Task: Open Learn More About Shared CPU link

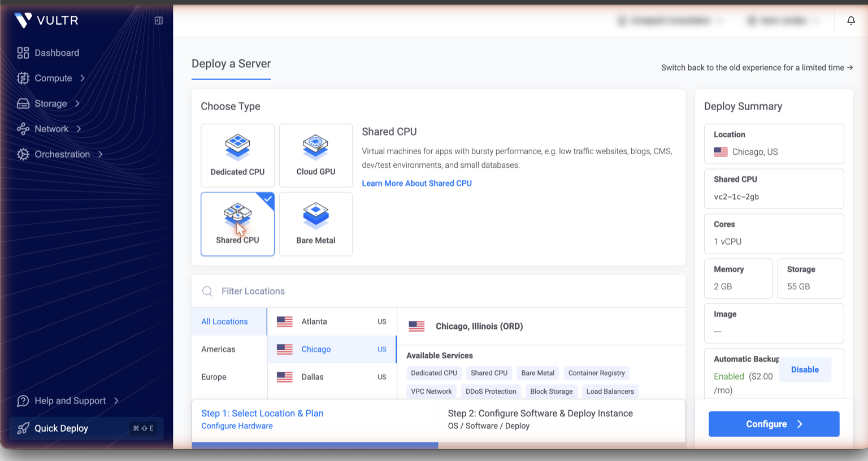Action: point(416,183)
